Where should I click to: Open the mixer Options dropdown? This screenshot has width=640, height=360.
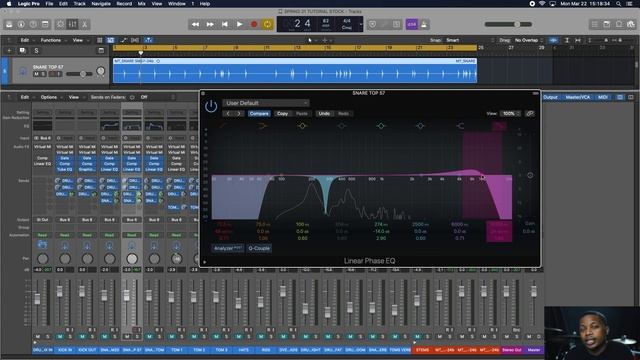51,97
